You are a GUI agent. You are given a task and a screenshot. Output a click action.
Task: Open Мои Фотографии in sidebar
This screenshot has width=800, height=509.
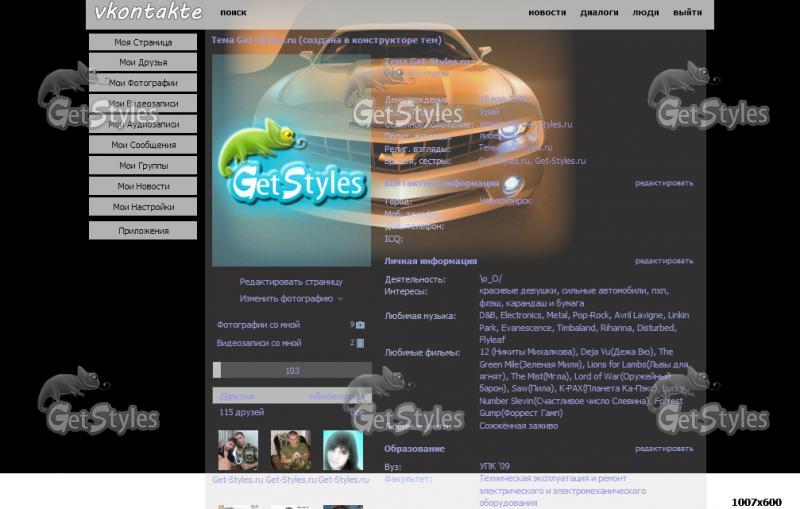click(143, 83)
